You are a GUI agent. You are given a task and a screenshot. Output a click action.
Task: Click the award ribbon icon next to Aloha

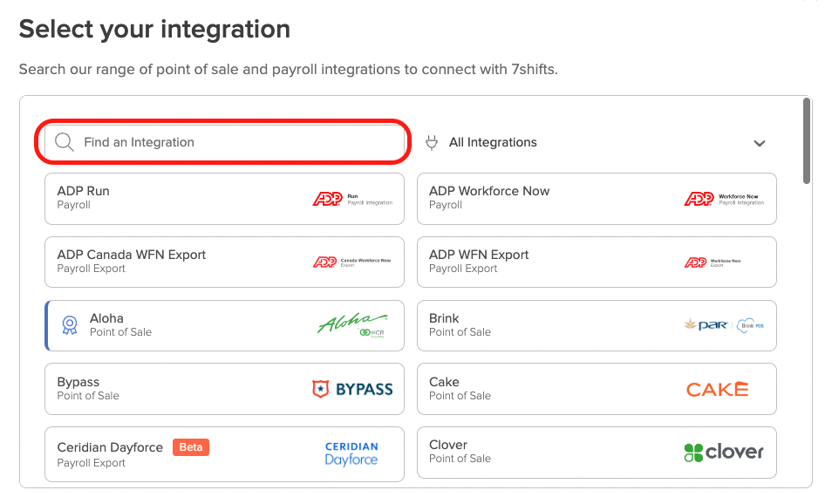tap(69, 325)
